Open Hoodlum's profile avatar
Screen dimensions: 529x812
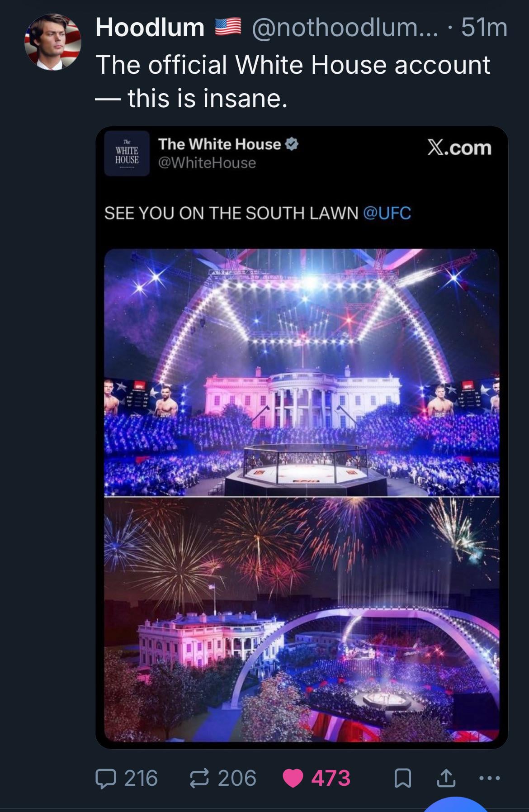click(x=53, y=42)
